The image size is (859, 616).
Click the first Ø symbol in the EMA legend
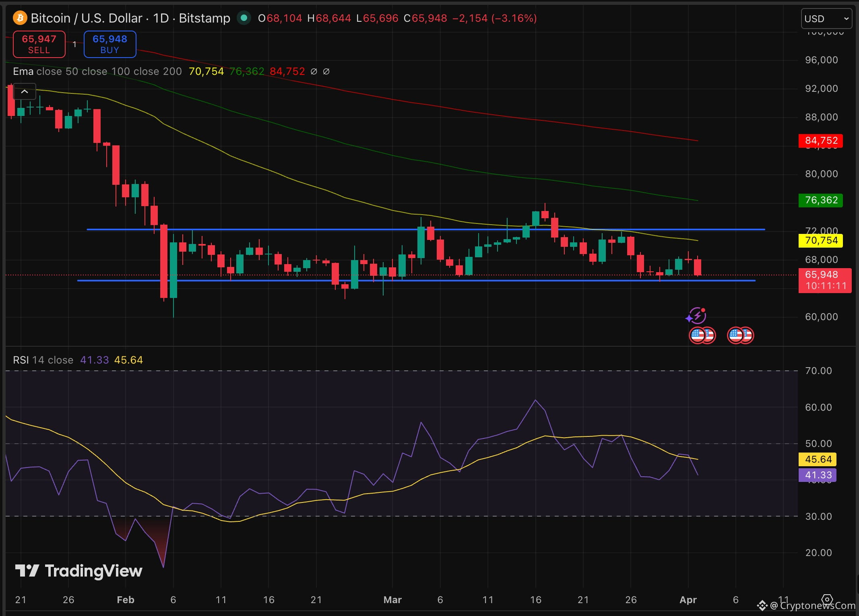pyautogui.click(x=314, y=71)
